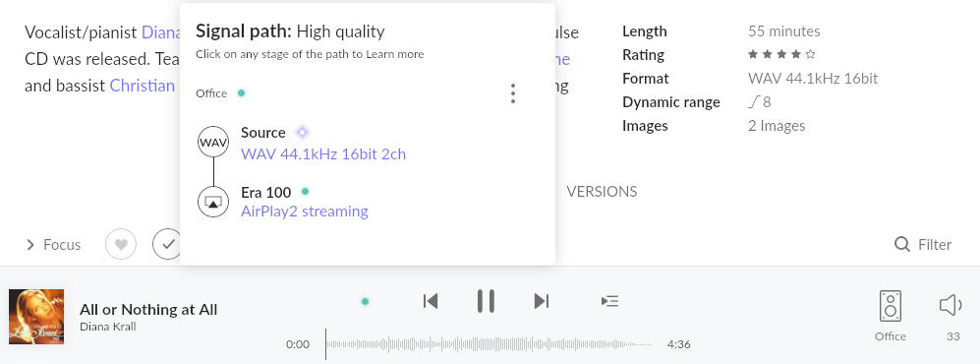980x364 pixels.
Task: Open the three-dot menu in Signal path popup
Action: tap(512, 93)
